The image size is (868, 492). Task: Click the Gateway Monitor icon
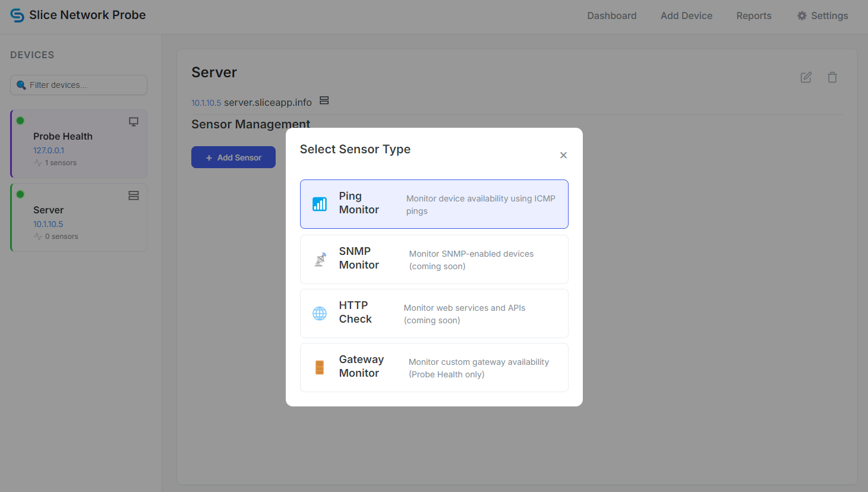point(320,367)
